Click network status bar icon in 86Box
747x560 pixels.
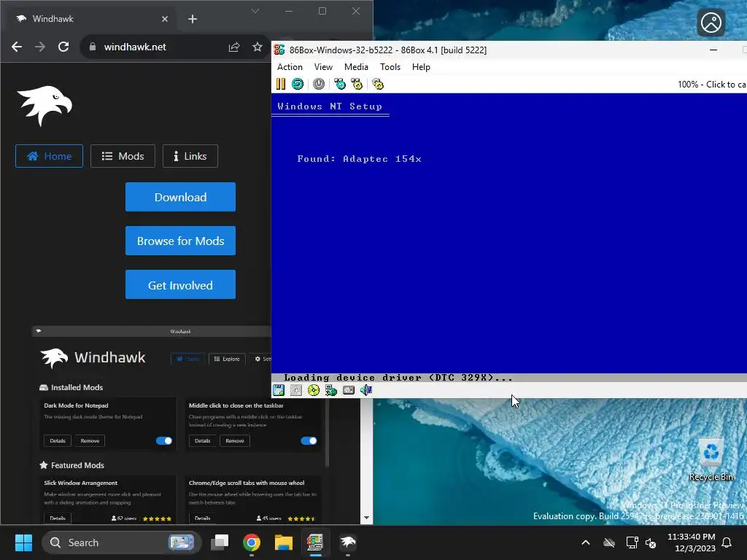(x=331, y=391)
